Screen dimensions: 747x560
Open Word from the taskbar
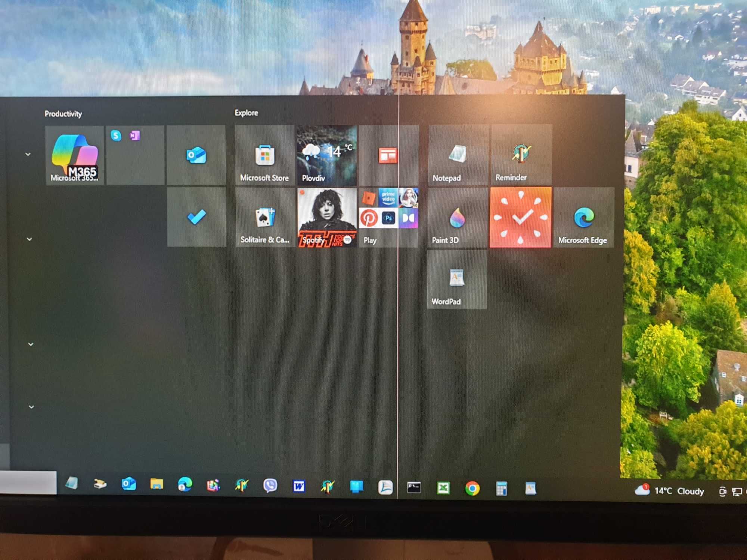point(298,486)
